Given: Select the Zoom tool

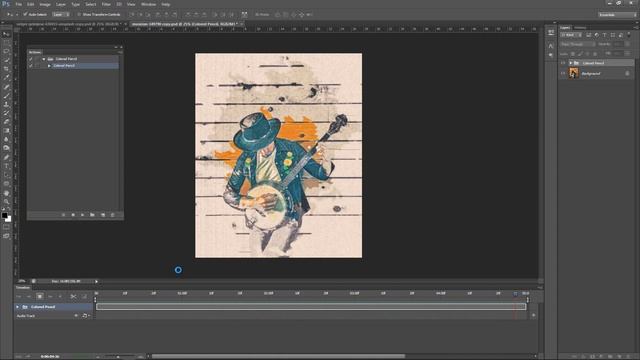Looking at the screenshot, I should click(x=6, y=201).
